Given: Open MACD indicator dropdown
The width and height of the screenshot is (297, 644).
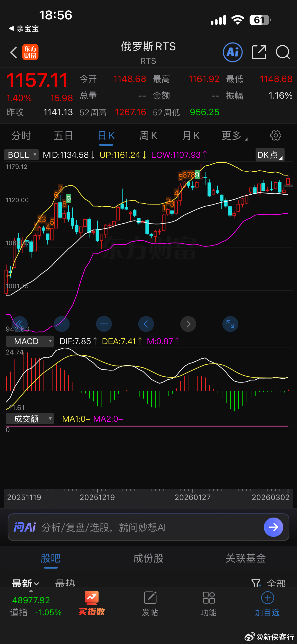Looking at the screenshot, I should point(30,341).
